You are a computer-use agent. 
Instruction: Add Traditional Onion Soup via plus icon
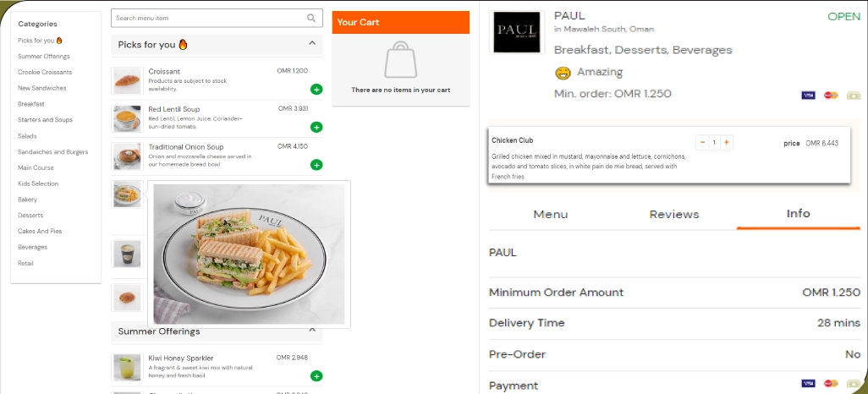[x=316, y=165]
